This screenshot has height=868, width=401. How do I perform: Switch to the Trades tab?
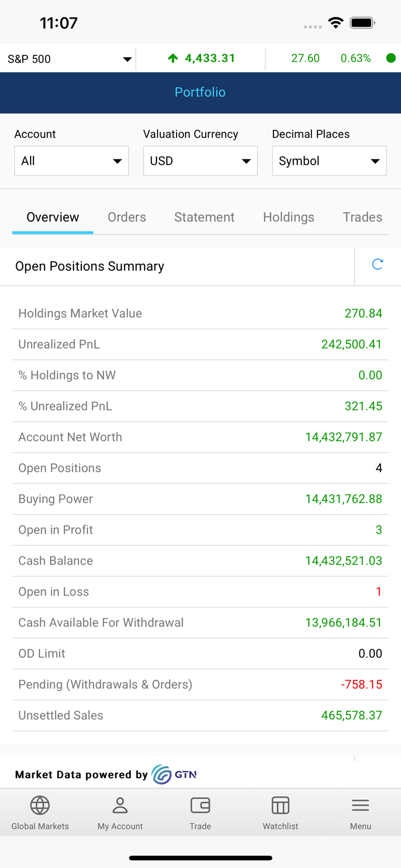coord(363,217)
